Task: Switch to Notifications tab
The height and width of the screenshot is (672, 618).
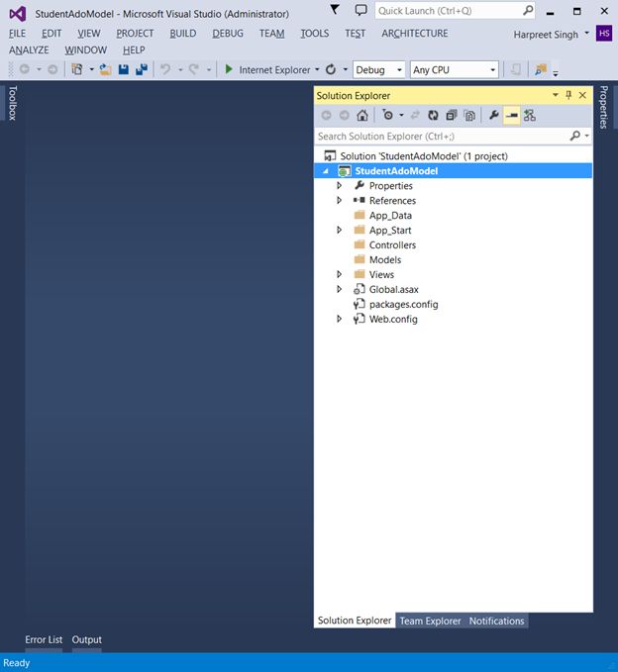Action: [496, 621]
